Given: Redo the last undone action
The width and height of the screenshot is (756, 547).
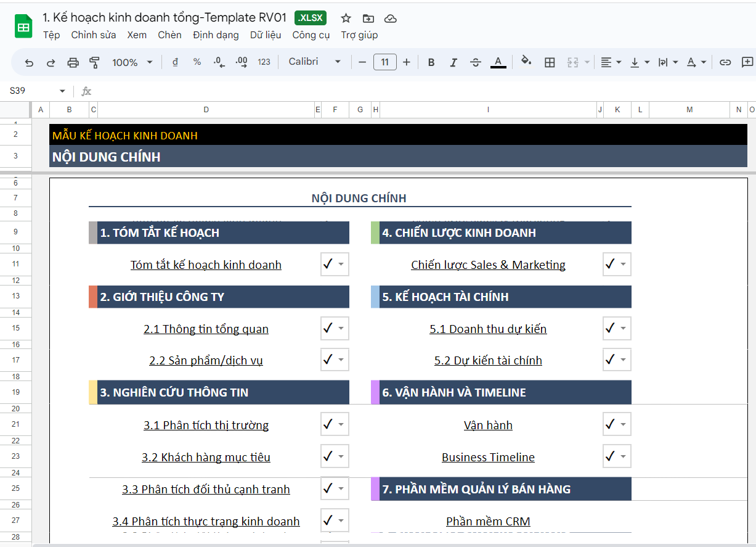Looking at the screenshot, I should tap(51, 62).
